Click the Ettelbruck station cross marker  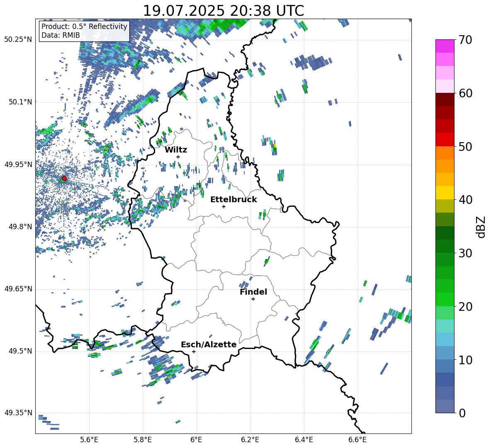pyautogui.click(x=224, y=206)
